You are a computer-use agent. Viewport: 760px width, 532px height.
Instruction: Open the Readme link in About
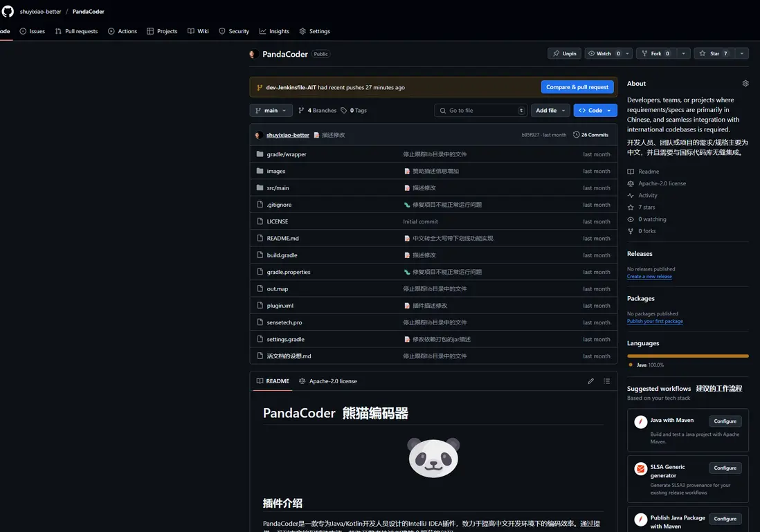(x=643, y=172)
